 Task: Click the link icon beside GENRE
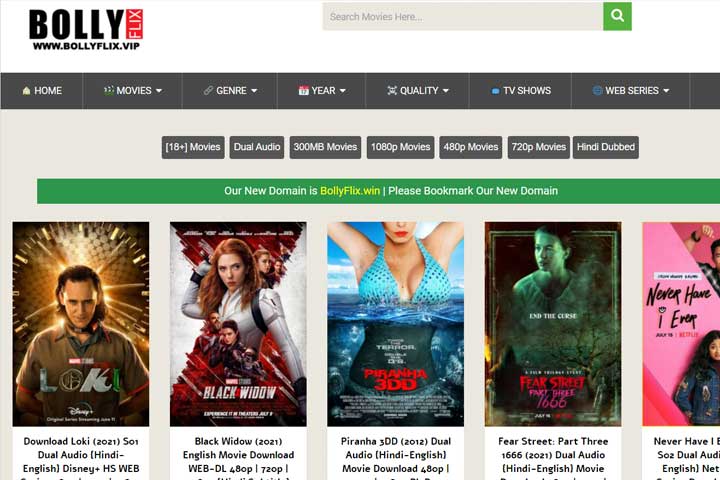(208, 90)
